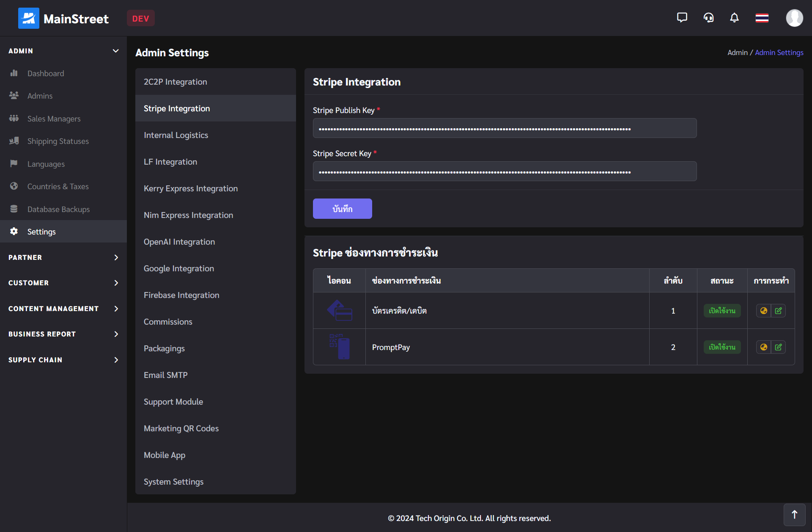Open OpenAI Integration settings
Viewport: 812px width, 532px height.
click(216, 242)
